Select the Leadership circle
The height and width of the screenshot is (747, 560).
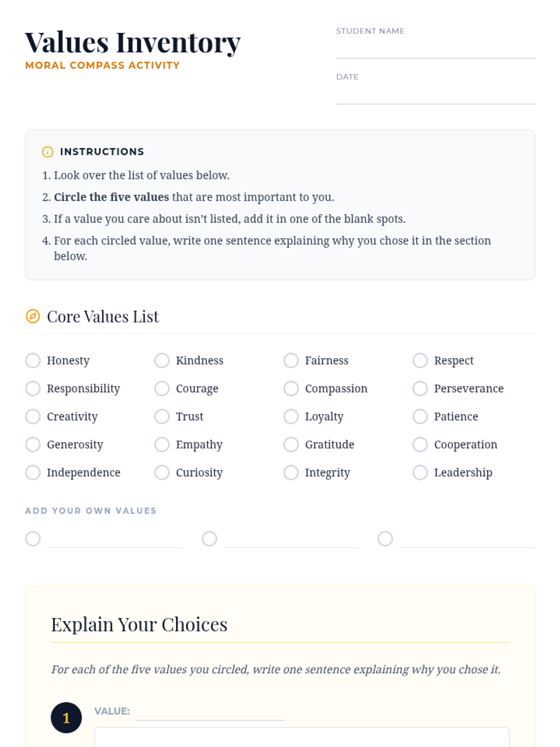point(420,472)
